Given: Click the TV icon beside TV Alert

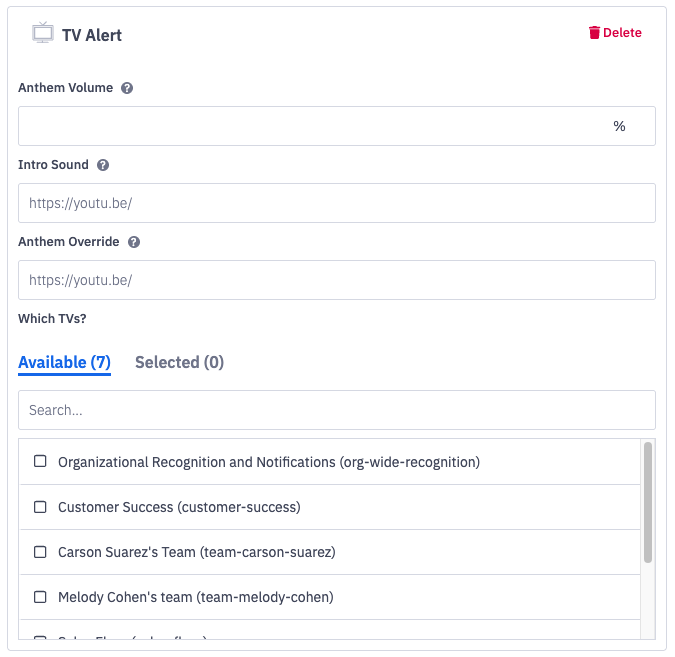Looking at the screenshot, I should coord(42,32).
